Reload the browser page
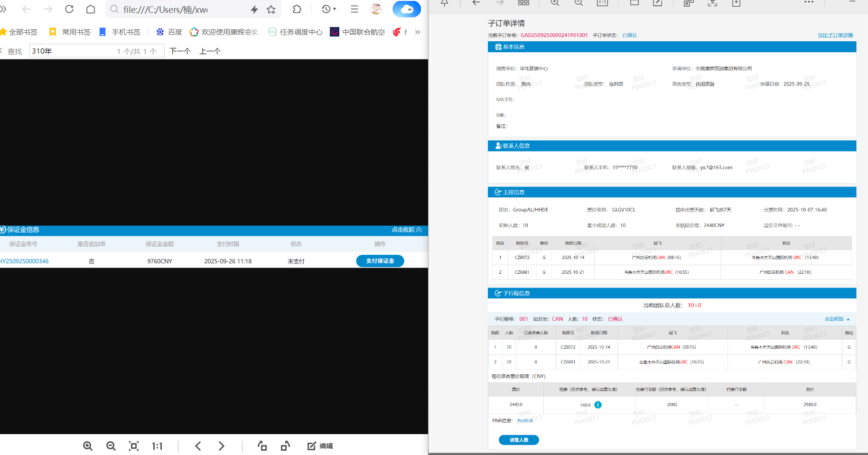 click(69, 9)
